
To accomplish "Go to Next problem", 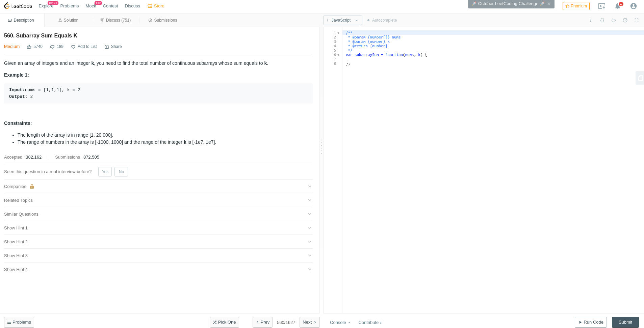I will 310,322.
